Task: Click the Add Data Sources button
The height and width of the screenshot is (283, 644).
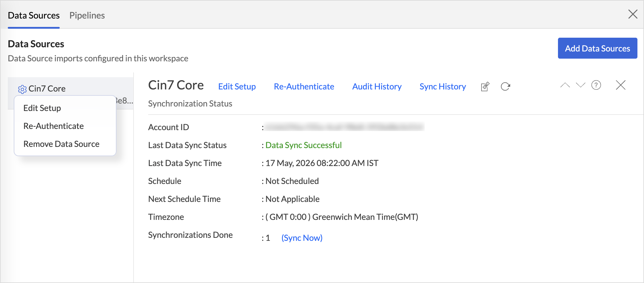Action: [x=597, y=48]
